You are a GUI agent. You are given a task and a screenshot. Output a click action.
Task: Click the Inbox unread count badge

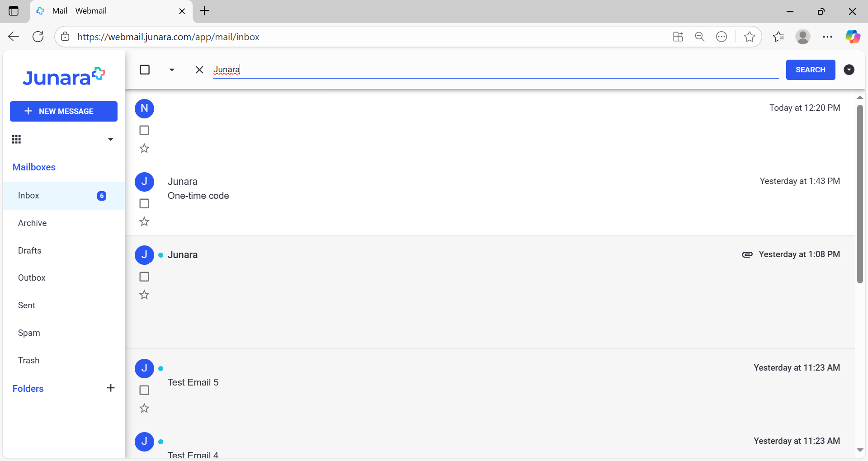[x=102, y=196]
